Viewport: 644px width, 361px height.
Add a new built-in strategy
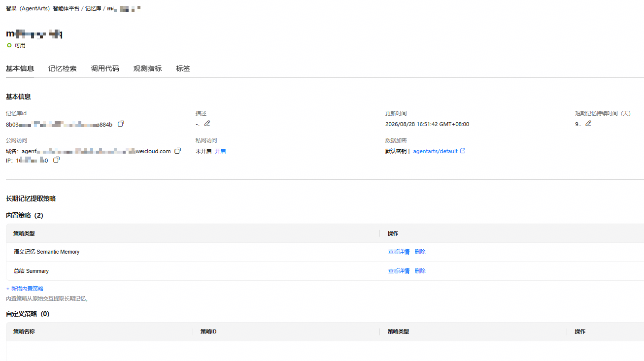pos(25,289)
